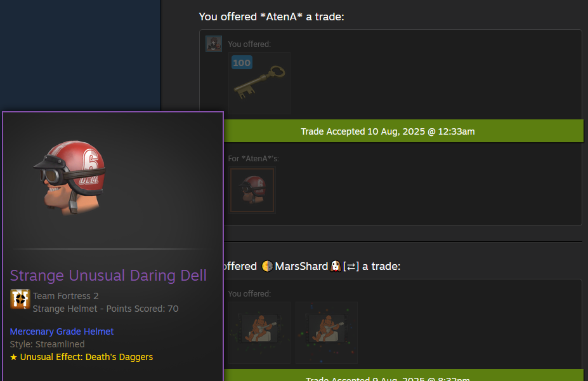The width and height of the screenshot is (588, 381).
Task: Click the user avatar beside "You offered:"
Action: tap(214, 44)
